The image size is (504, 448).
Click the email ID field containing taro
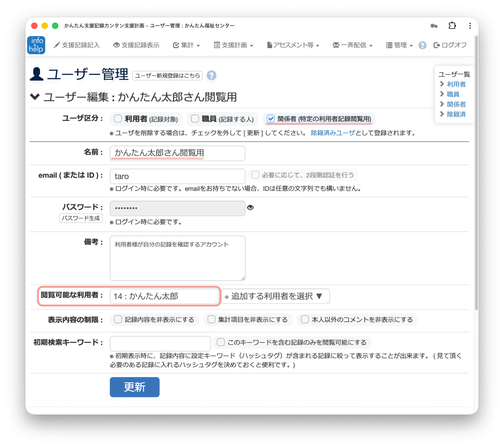tap(178, 176)
